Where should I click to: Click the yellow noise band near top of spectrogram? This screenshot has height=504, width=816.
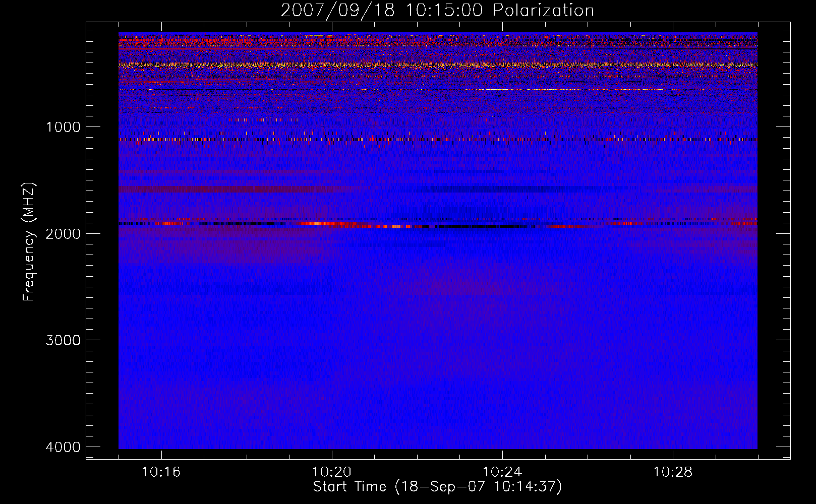coord(438,65)
